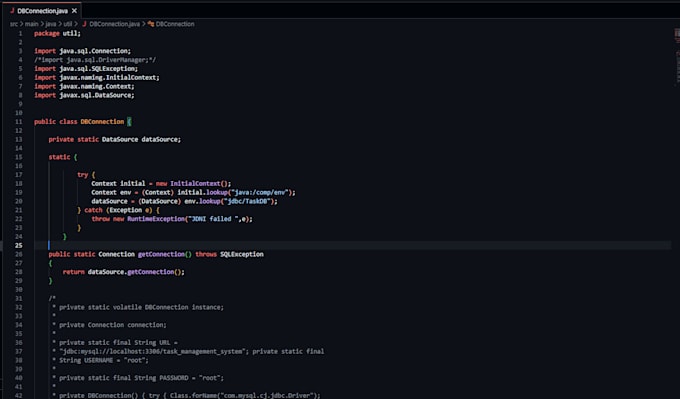Click 'catch (Exception e)' line

(x=118, y=210)
